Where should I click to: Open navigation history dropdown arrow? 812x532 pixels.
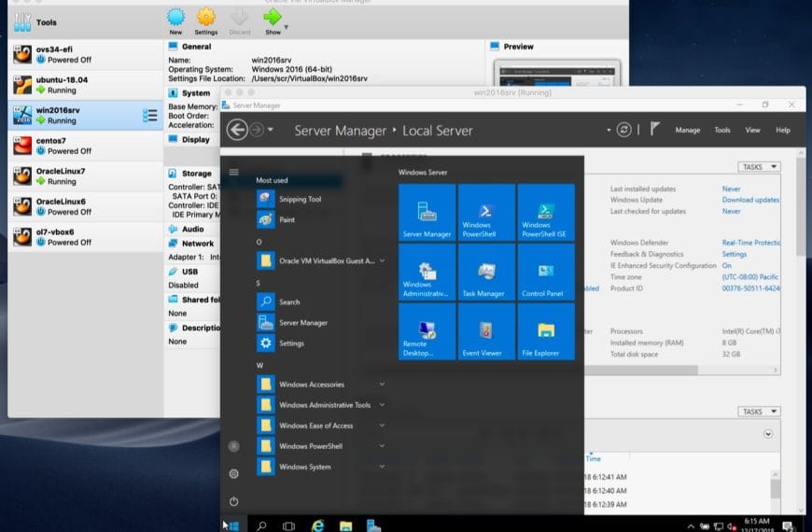click(271, 130)
